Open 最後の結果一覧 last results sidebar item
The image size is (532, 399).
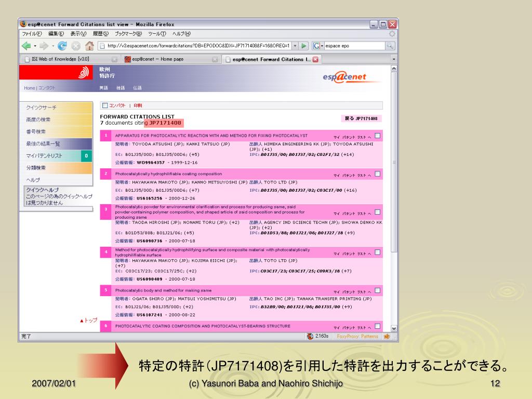click(56, 144)
